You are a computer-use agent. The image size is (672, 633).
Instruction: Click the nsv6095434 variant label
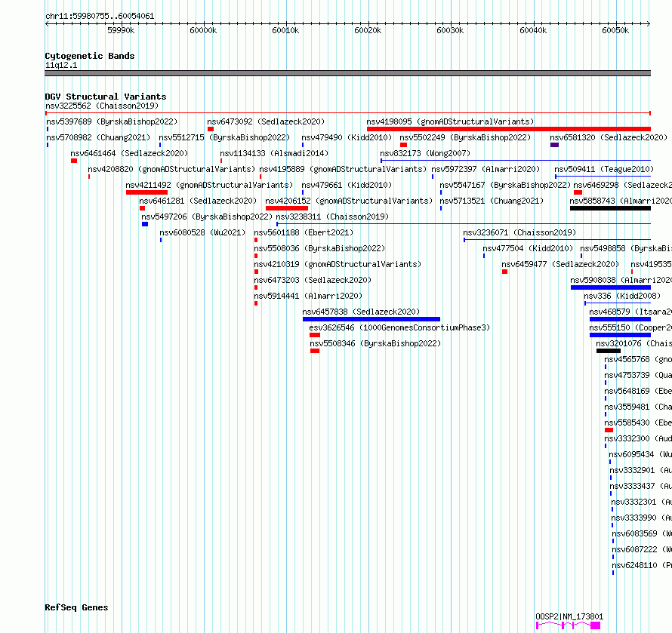pos(640,454)
